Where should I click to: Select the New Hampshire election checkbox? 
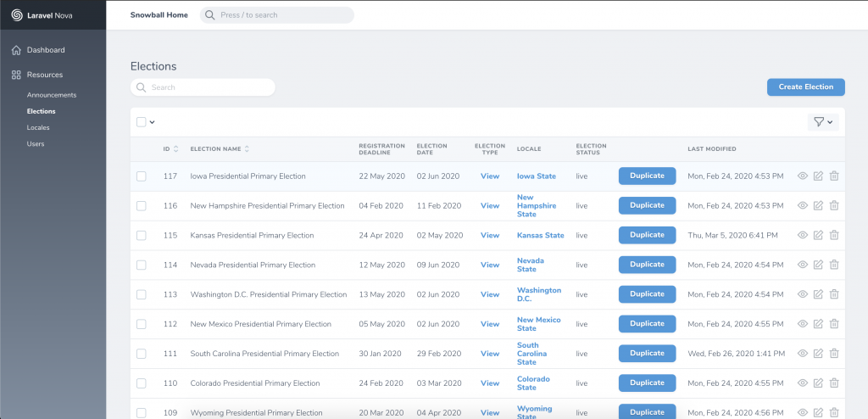tap(142, 206)
